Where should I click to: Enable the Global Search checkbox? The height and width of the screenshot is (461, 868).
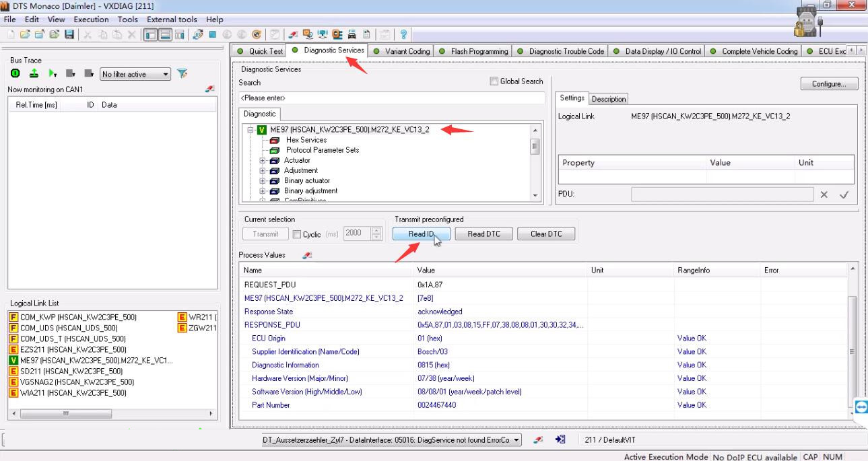pyautogui.click(x=496, y=81)
